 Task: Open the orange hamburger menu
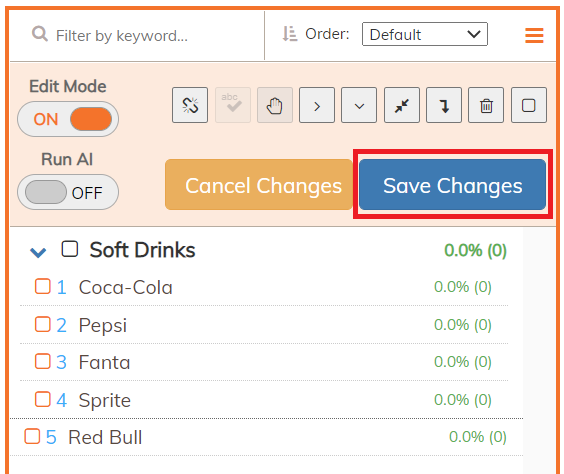(534, 35)
